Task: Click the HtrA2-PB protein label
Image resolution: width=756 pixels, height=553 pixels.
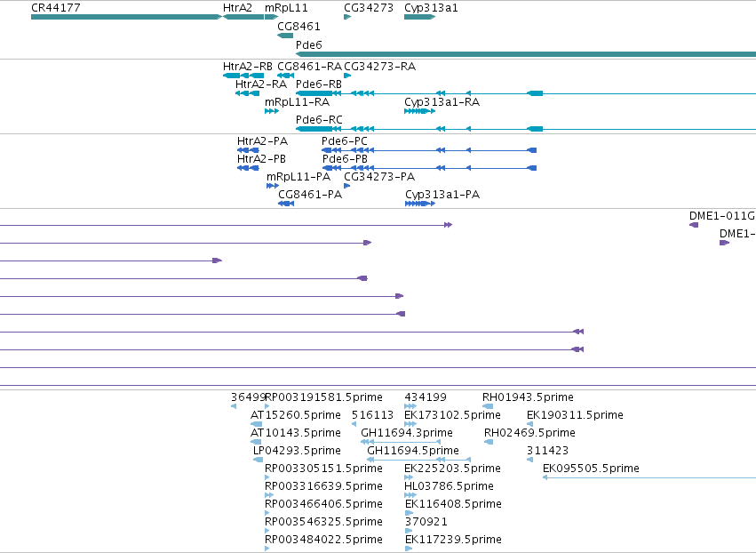Action: 261,159
